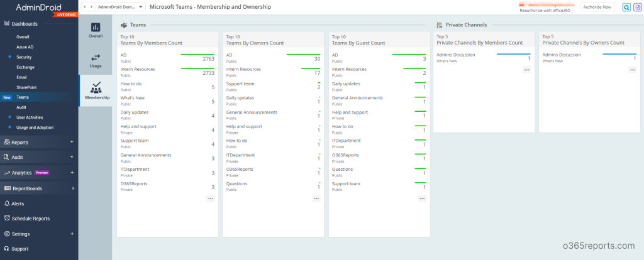Image resolution: width=644 pixels, height=260 pixels.
Task: Click the compass icon beside search
Action: 638,7
